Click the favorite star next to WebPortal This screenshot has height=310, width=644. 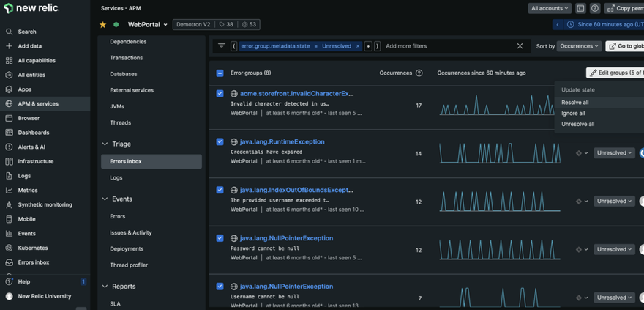(102, 24)
